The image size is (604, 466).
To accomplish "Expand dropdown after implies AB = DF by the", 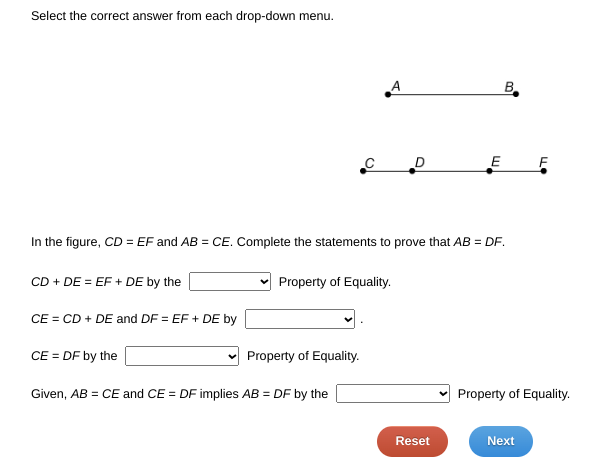I will (x=393, y=393).
